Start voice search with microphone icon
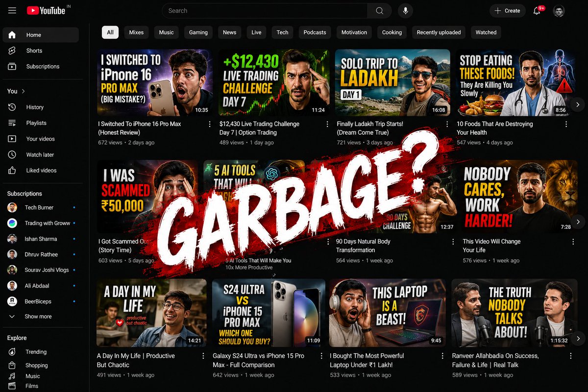Screen dimensions: 588x392 pyautogui.click(x=405, y=11)
